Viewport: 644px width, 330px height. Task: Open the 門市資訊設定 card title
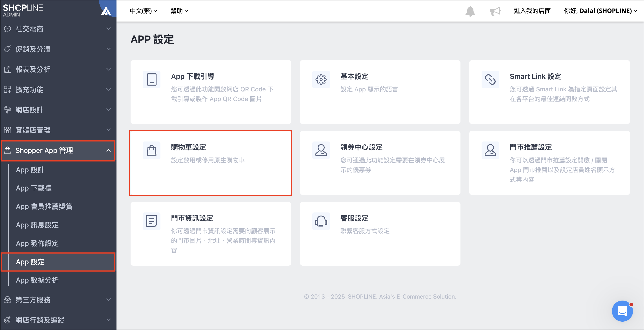click(x=192, y=218)
